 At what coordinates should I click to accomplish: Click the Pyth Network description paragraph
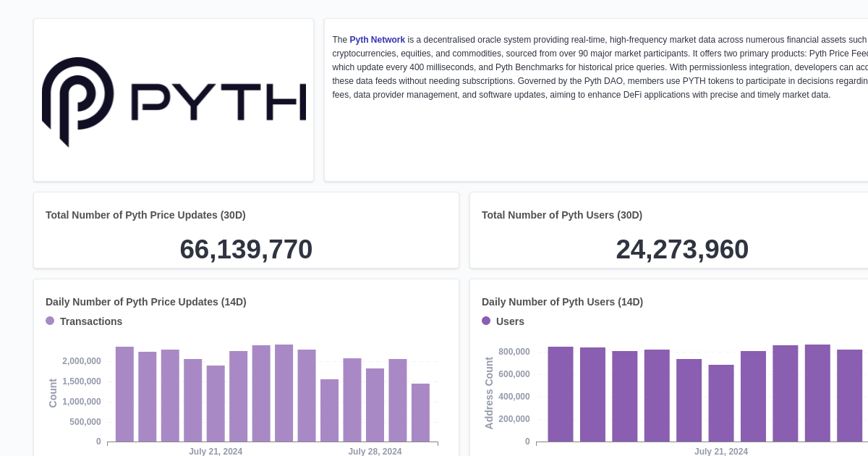(x=600, y=67)
